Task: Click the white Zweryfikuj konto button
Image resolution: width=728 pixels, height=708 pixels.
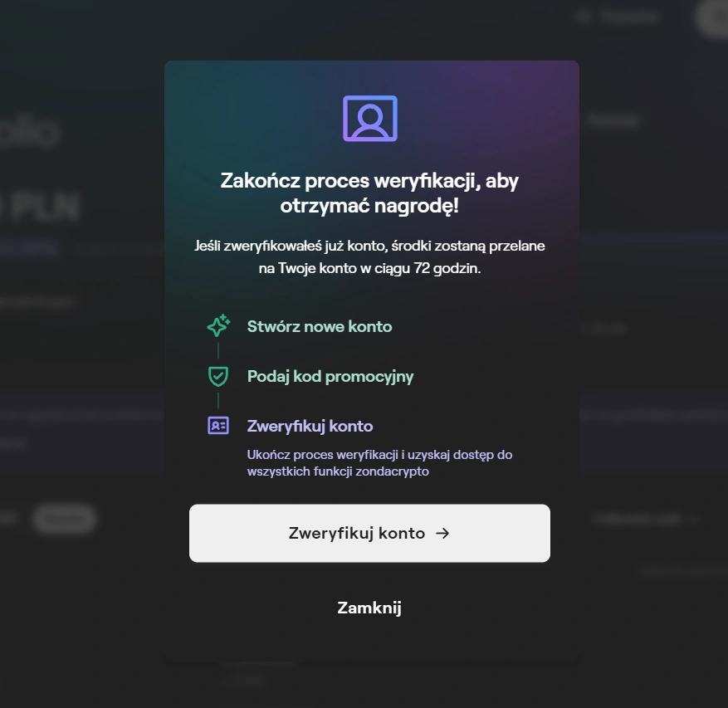Action: click(369, 534)
